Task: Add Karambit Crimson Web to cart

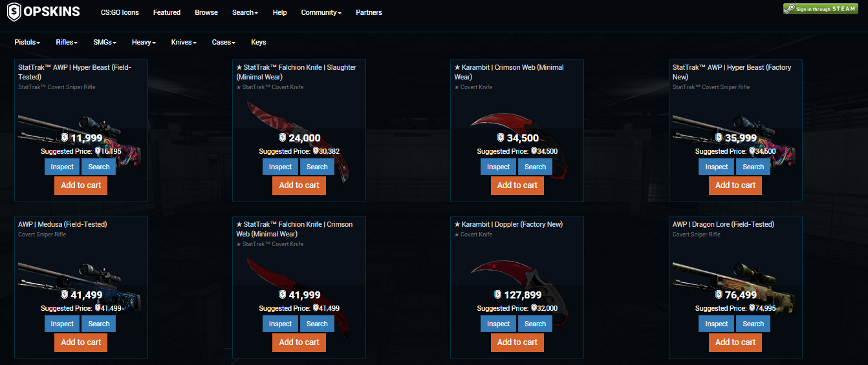Action: (517, 185)
